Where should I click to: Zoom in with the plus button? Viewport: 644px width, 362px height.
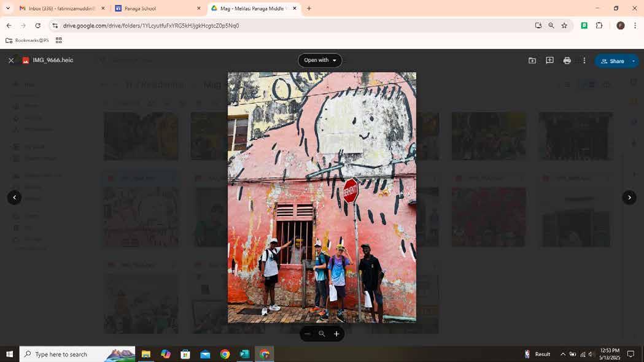tap(336, 334)
